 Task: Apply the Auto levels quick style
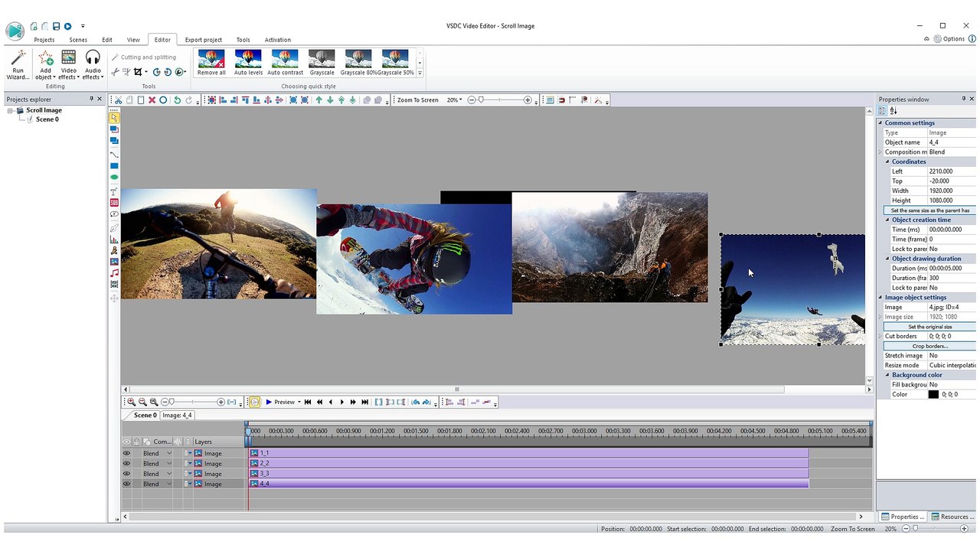coord(248,63)
